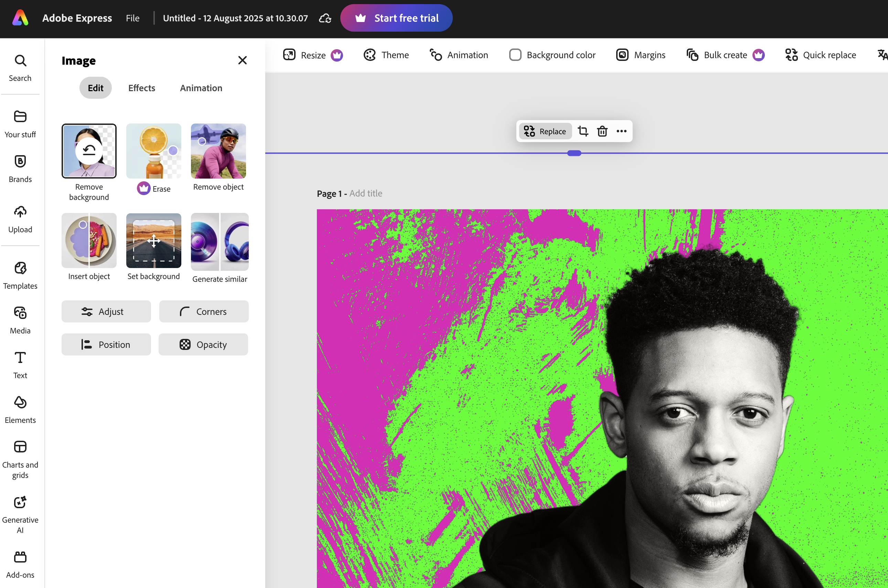Expand the Adjust settings
Image resolution: width=888 pixels, height=588 pixels.
coord(106,311)
